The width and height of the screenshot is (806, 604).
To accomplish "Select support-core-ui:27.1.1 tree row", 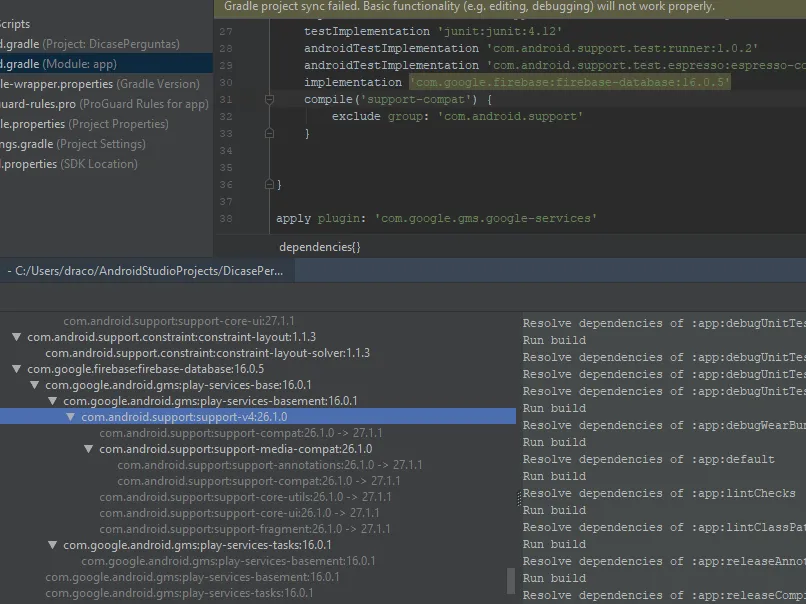I will click(x=179, y=321).
